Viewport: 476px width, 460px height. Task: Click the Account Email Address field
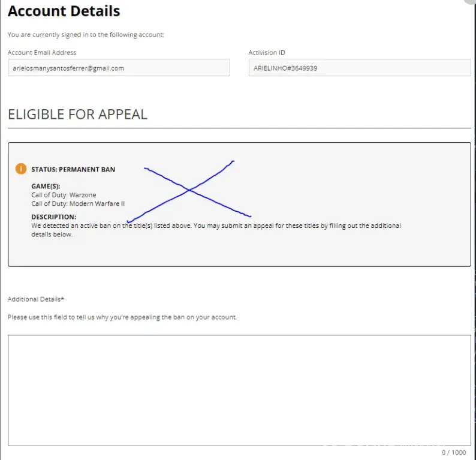click(119, 68)
